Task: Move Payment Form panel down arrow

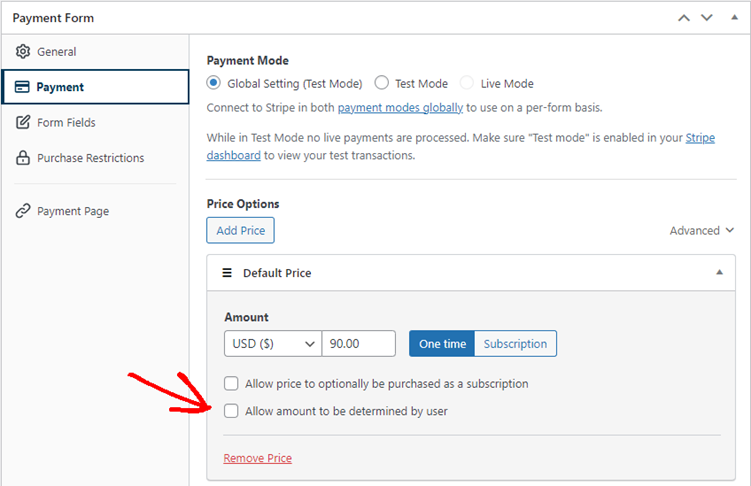Action: (x=707, y=18)
